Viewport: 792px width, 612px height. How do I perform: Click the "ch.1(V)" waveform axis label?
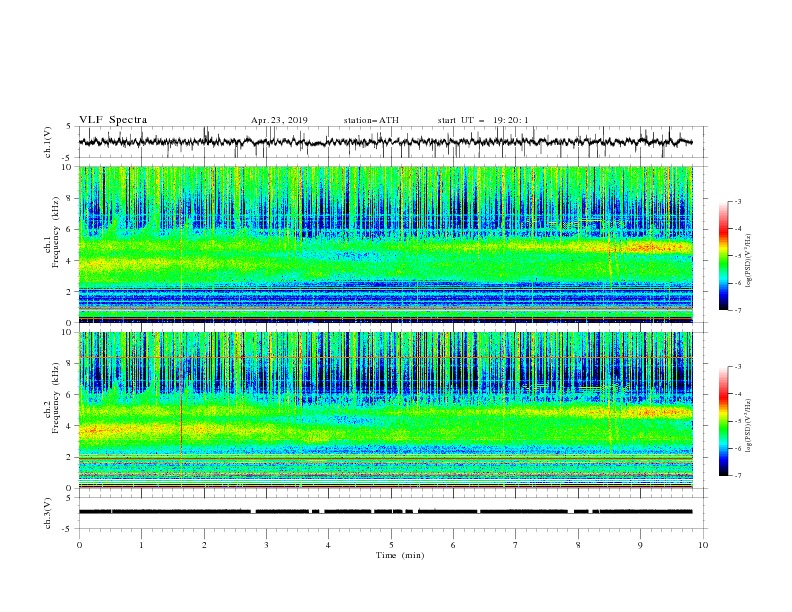pos(47,142)
